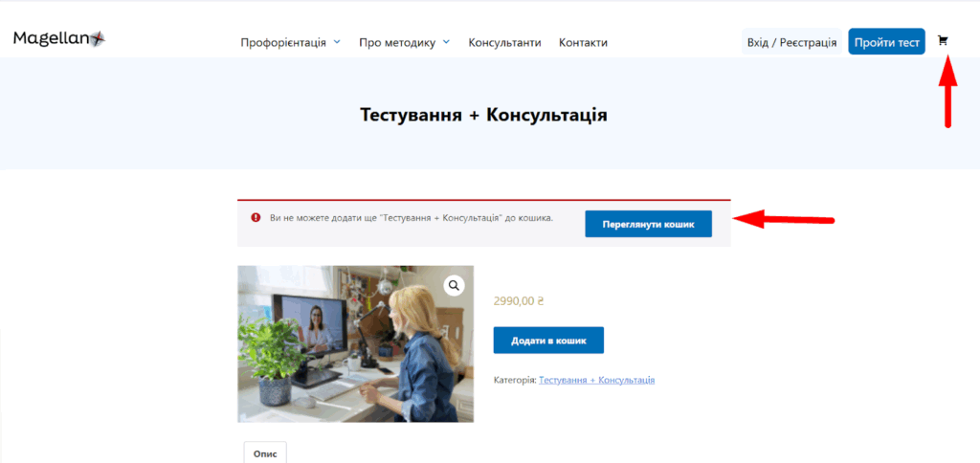980x463 pixels.
Task: Click the magnifier zoom icon on product photo
Action: click(x=454, y=285)
